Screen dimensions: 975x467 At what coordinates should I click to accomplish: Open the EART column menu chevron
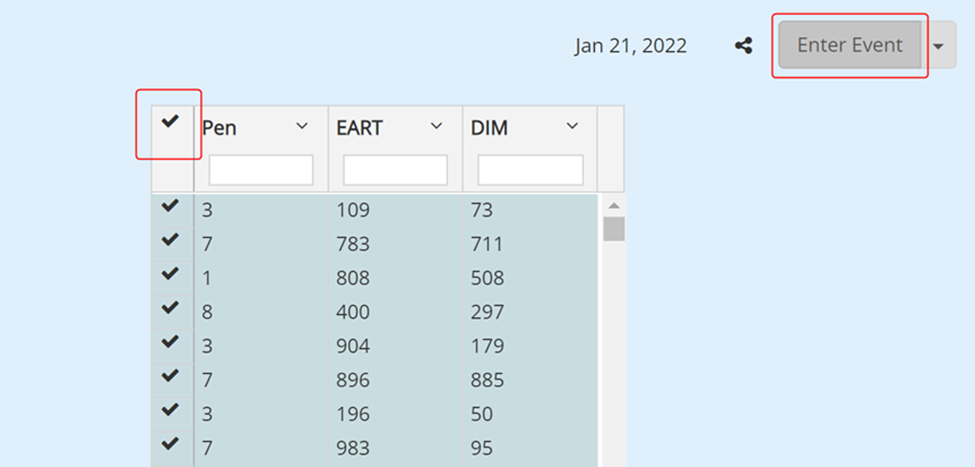pyautogui.click(x=436, y=126)
